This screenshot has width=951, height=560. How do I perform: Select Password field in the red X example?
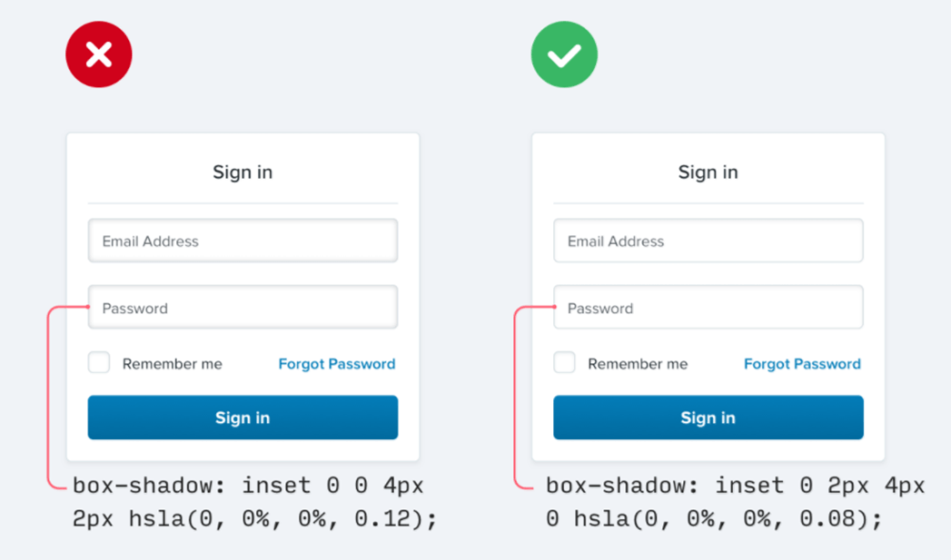243,308
